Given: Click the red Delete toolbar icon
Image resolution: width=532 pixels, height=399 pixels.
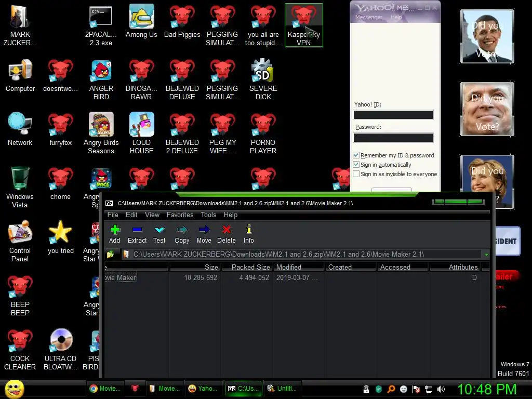Looking at the screenshot, I should coord(227,234).
